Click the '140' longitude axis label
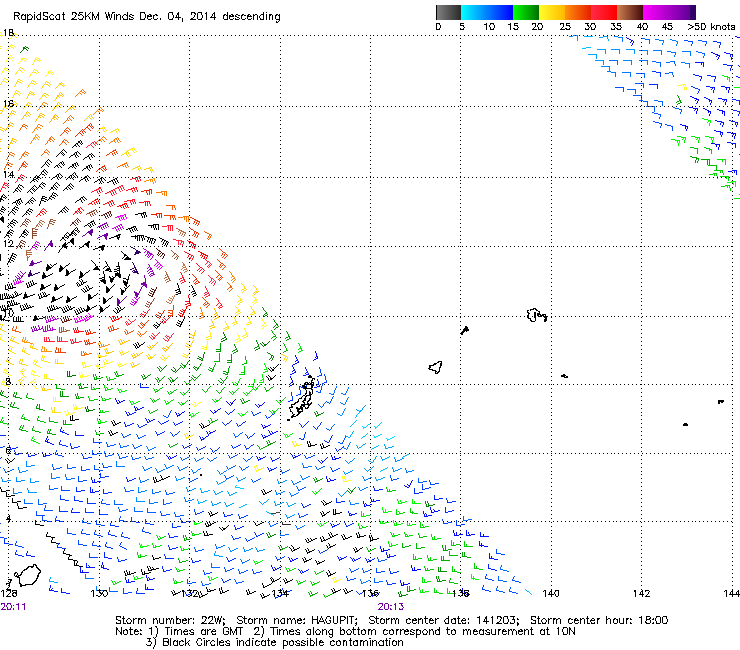Screen dimensions: 740x650 551,593
